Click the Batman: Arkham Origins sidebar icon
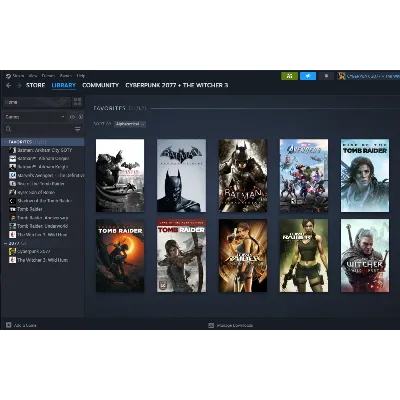The image size is (400, 400). point(13,158)
